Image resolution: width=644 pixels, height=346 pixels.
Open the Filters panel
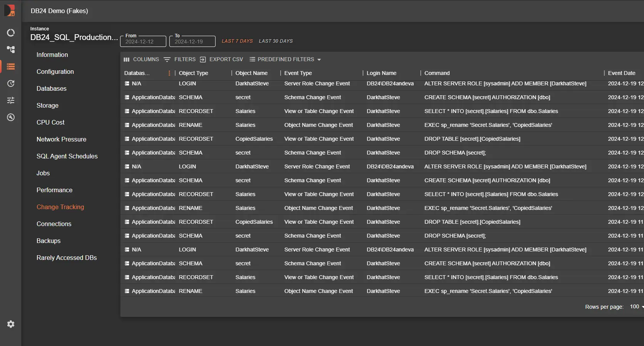coord(180,60)
